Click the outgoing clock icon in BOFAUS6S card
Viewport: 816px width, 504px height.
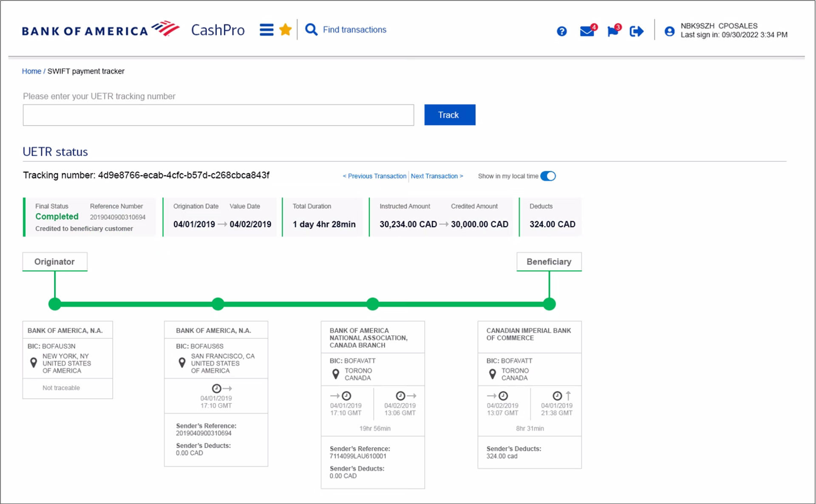[x=216, y=389]
